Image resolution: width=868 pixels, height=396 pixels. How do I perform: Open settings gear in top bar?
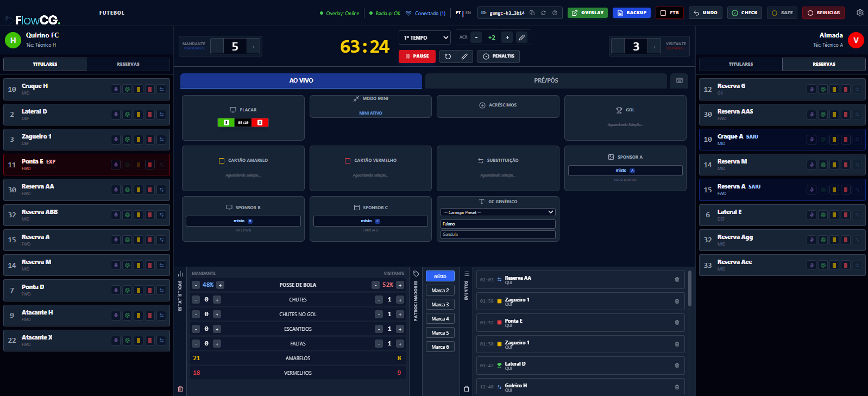860,13
